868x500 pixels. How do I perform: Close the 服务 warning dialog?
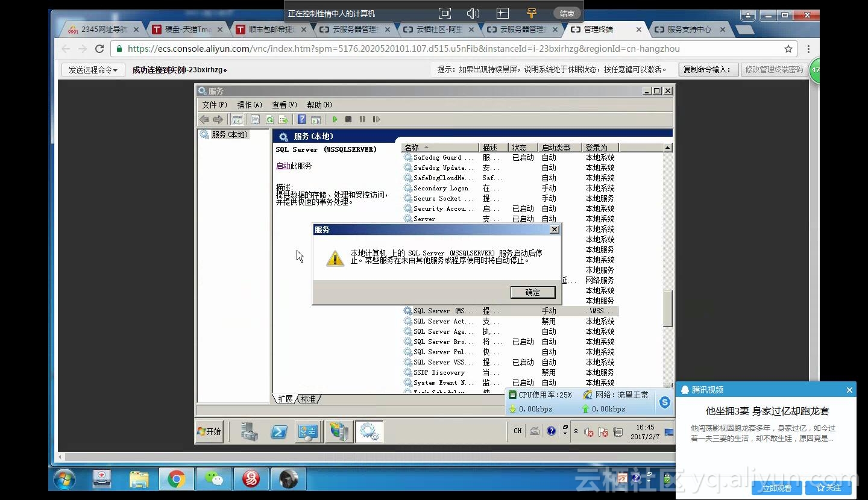click(x=555, y=230)
